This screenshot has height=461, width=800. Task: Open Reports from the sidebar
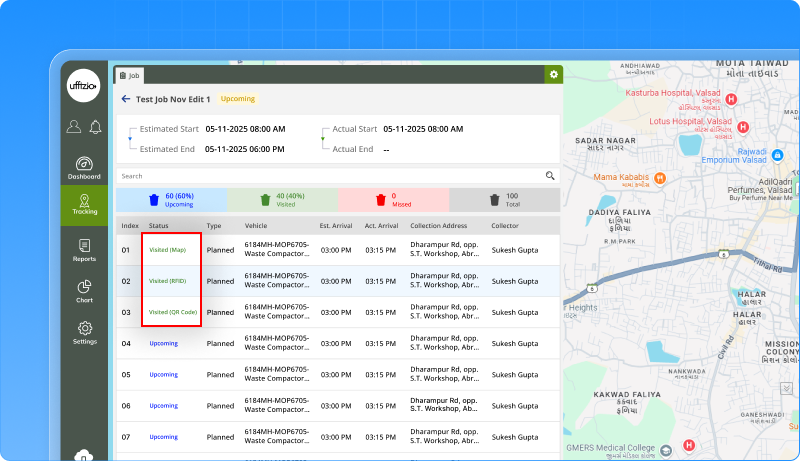pyautogui.click(x=84, y=250)
